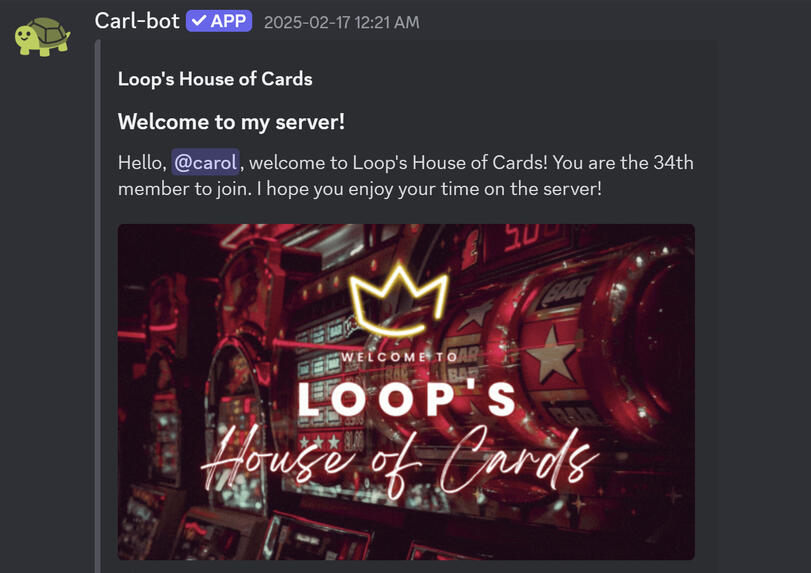Click the BAR symbol on the right reel

[x=566, y=290]
